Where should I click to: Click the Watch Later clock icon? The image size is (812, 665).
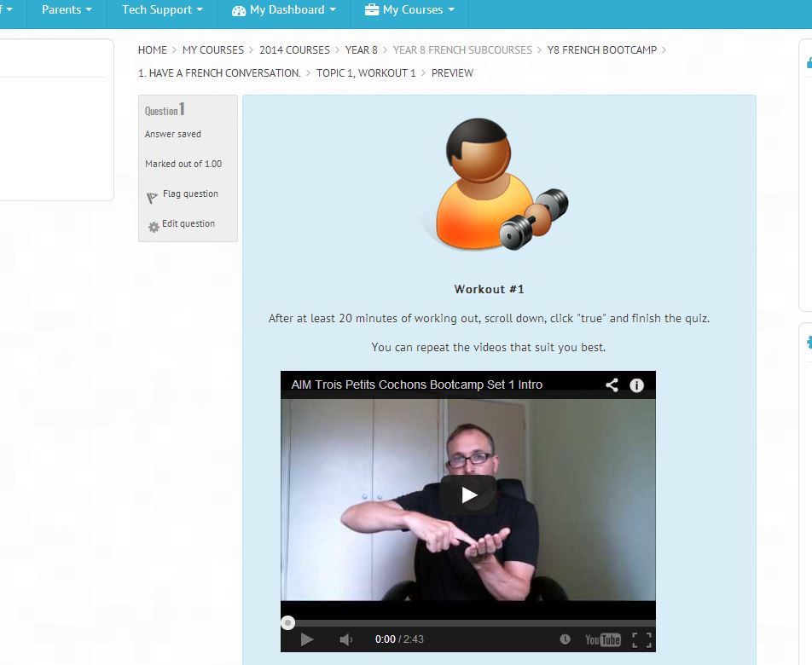[565, 639]
